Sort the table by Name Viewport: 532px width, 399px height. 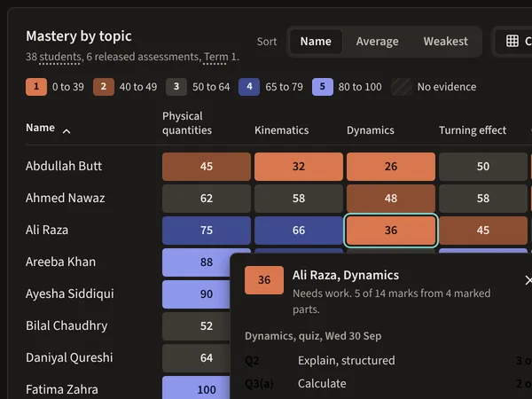pyautogui.click(x=316, y=42)
